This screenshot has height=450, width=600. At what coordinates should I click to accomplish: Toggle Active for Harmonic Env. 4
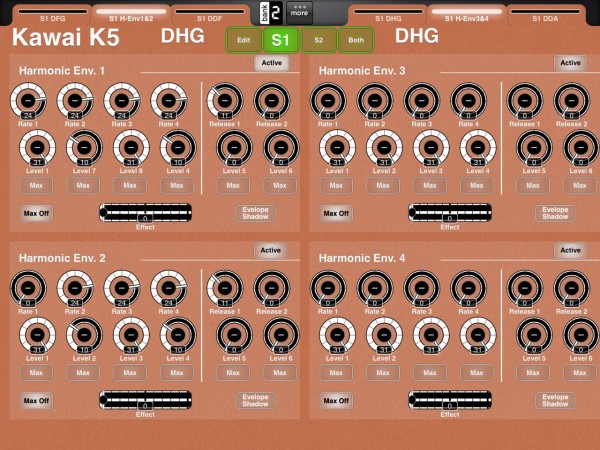[571, 251]
